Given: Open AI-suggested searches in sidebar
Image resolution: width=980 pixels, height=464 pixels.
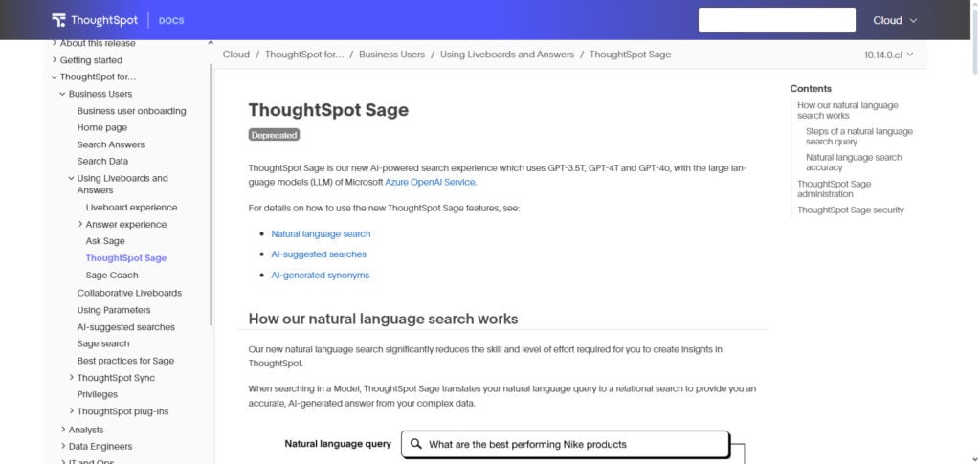Looking at the screenshot, I should coord(125,326).
